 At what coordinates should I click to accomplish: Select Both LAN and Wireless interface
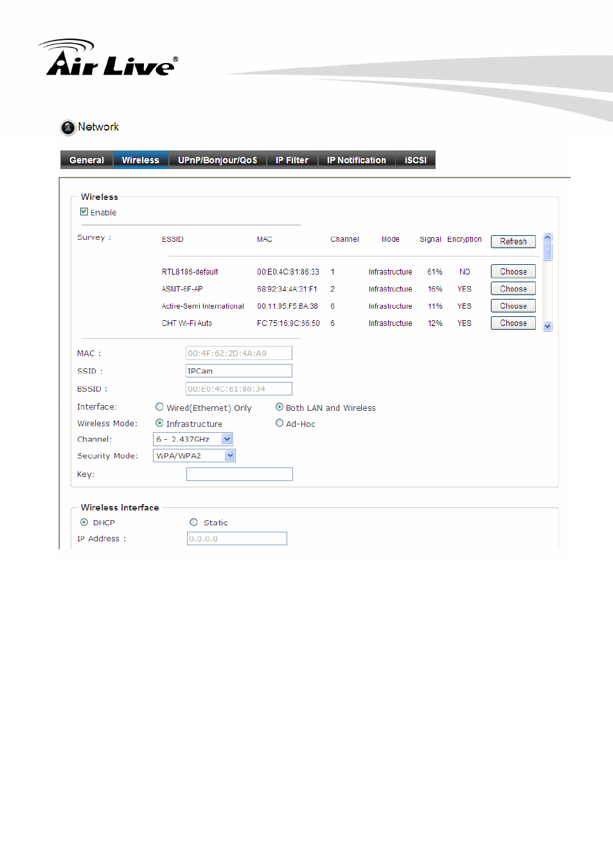(x=280, y=407)
